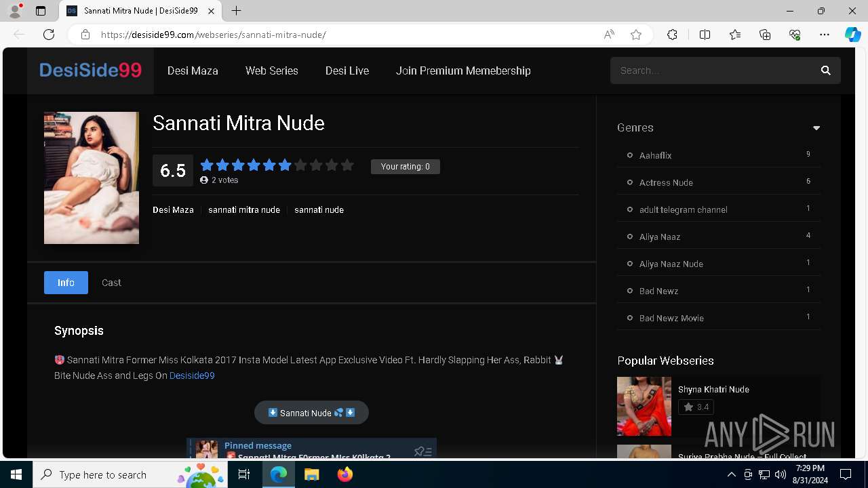The width and height of the screenshot is (868, 488).
Task: Show hidden system tray icons
Action: [731, 474]
